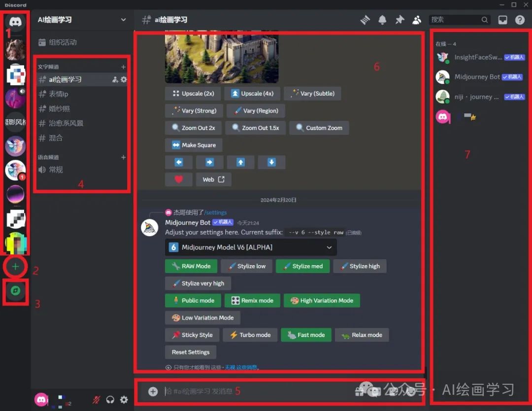Click invite people icon on ai绘画学习 channel
Viewport: 532px width, 411px height.
[115, 79]
